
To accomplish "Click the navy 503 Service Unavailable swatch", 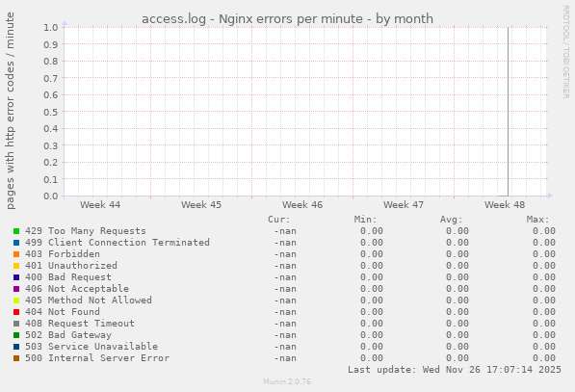I will click(x=16, y=347).
